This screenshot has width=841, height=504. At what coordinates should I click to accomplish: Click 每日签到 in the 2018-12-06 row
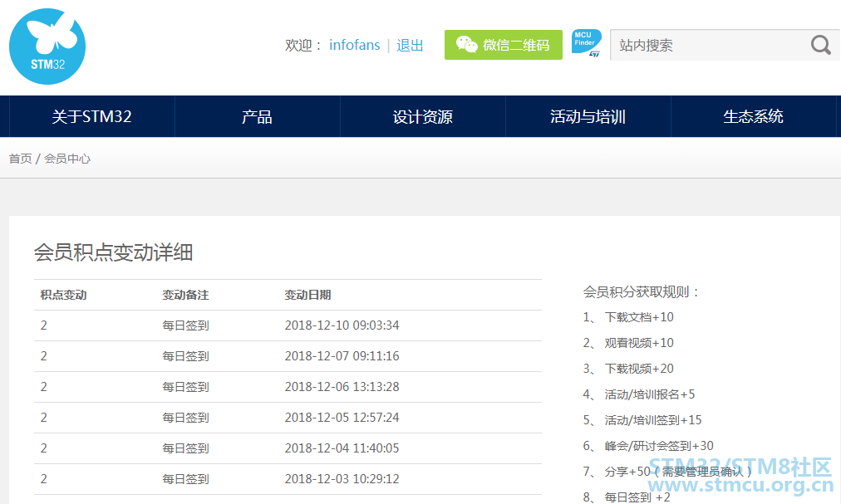click(x=185, y=387)
